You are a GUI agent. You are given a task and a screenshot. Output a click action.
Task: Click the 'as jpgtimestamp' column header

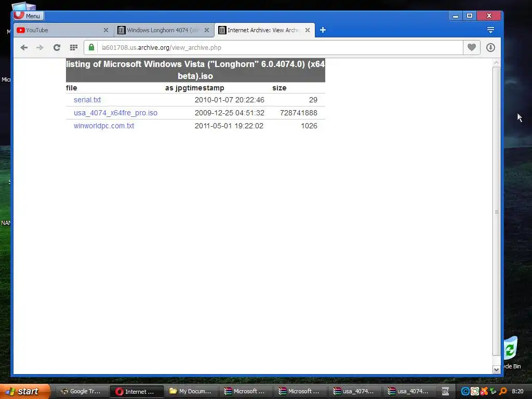(195, 88)
